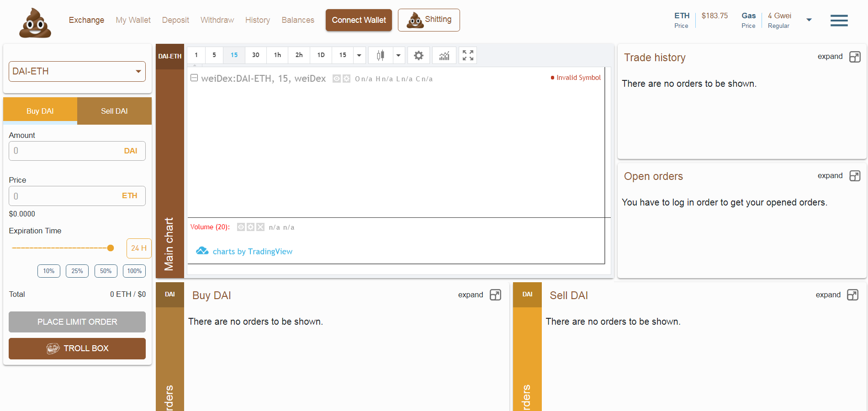Open the gas price dropdown arrow
The image size is (868, 411).
(809, 20)
